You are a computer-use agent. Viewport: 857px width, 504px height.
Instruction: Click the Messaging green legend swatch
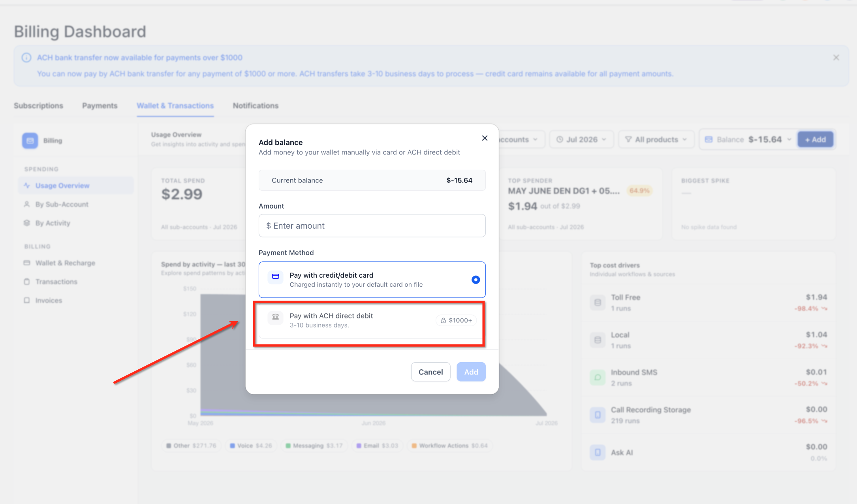(288, 446)
